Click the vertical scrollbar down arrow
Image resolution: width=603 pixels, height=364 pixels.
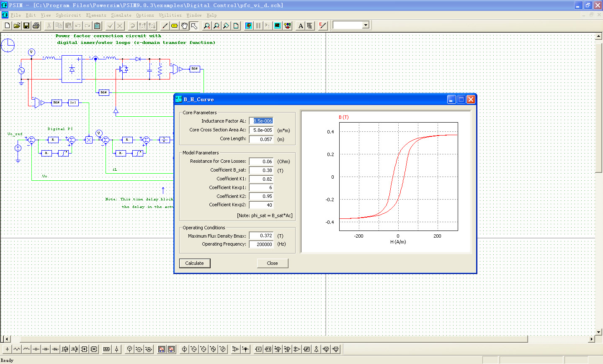[599, 332]
